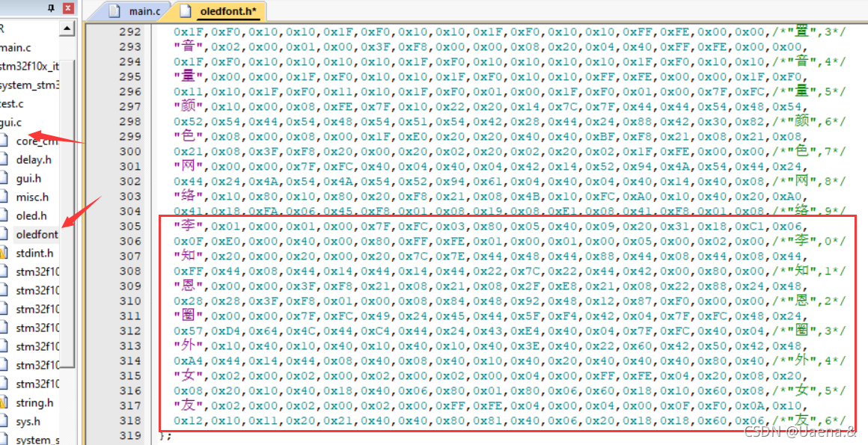The width and height of the screenshot is (868, 445).
Task: Click line number 319 in the gutter
Action: tap(130, 435)
